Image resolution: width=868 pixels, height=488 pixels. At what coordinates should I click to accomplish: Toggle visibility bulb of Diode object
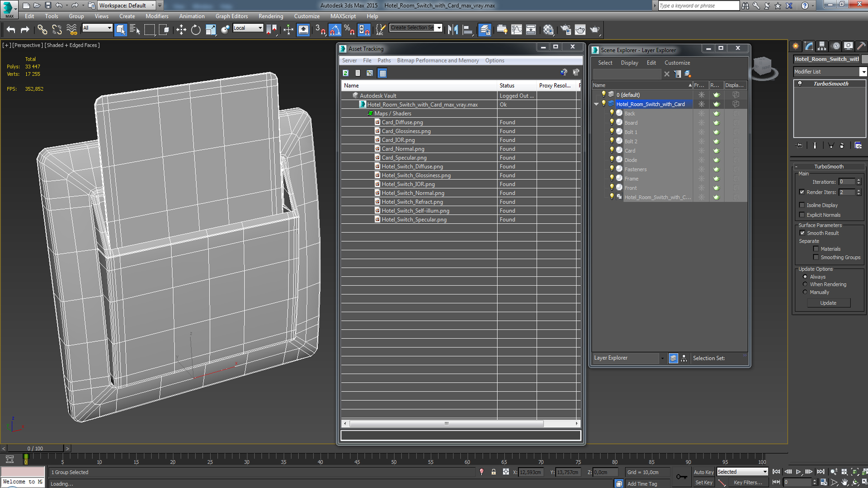(x=612, y=160)
